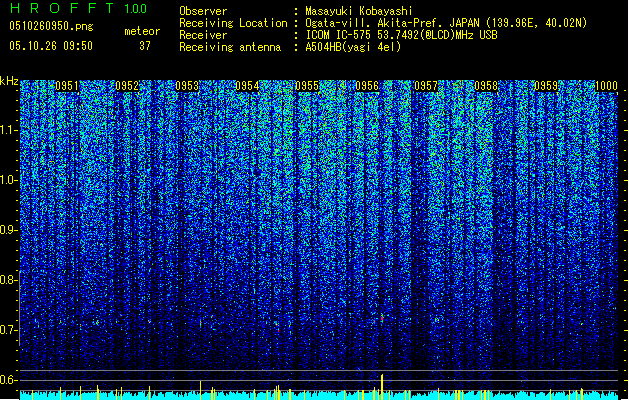629x400 pixels.
Task: Click the version number 1.0.0
Action: pos(135,9)
